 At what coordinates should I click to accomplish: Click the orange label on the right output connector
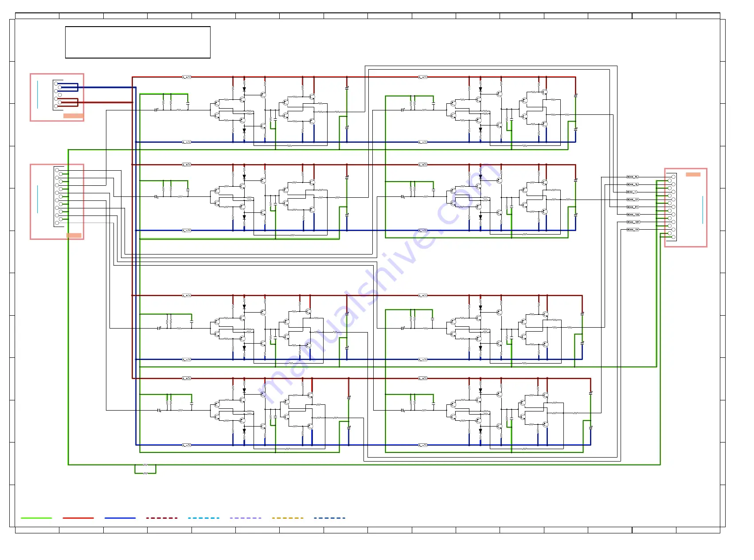pyautogui.click(x=693, y=174)
